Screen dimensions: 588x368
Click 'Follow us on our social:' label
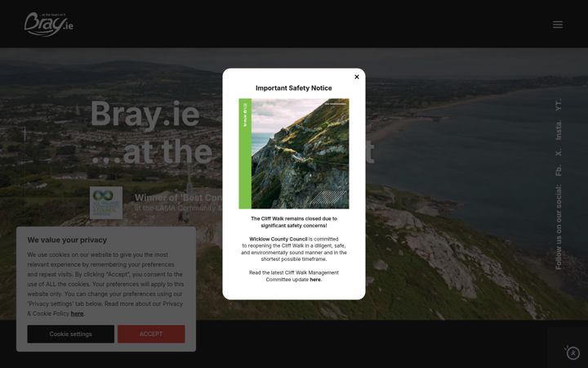(x=559, y=227)
